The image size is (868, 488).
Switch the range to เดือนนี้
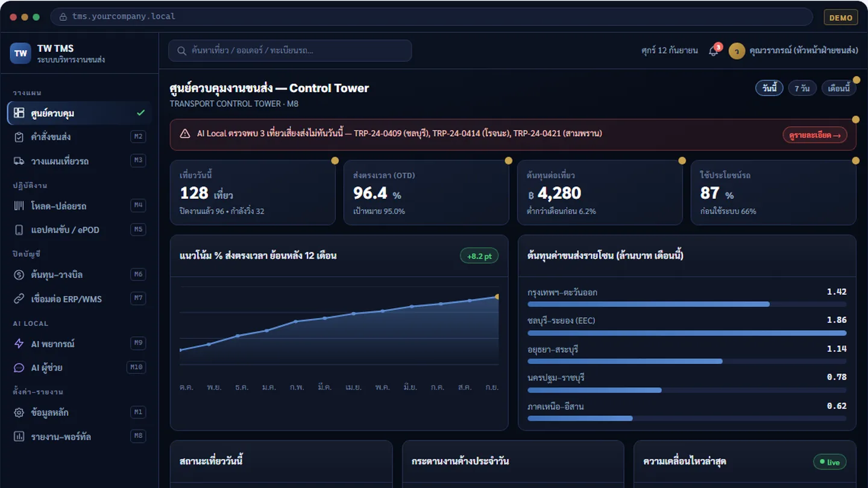pos(838,89)
